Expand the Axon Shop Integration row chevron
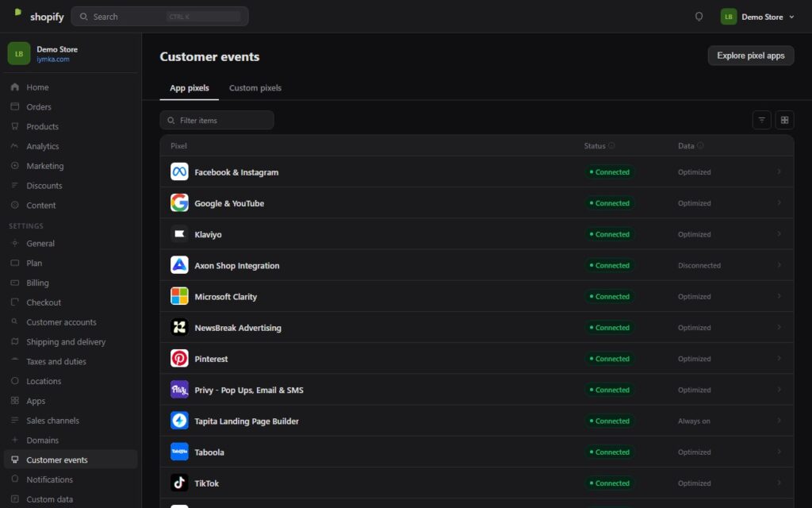 point(779,265)
